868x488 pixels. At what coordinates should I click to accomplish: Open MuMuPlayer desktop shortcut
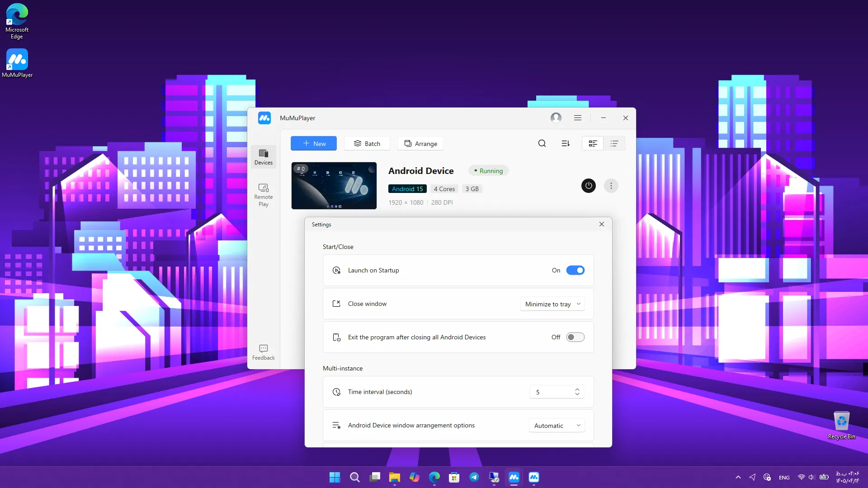pyautogui.click(x=17, y=63)
